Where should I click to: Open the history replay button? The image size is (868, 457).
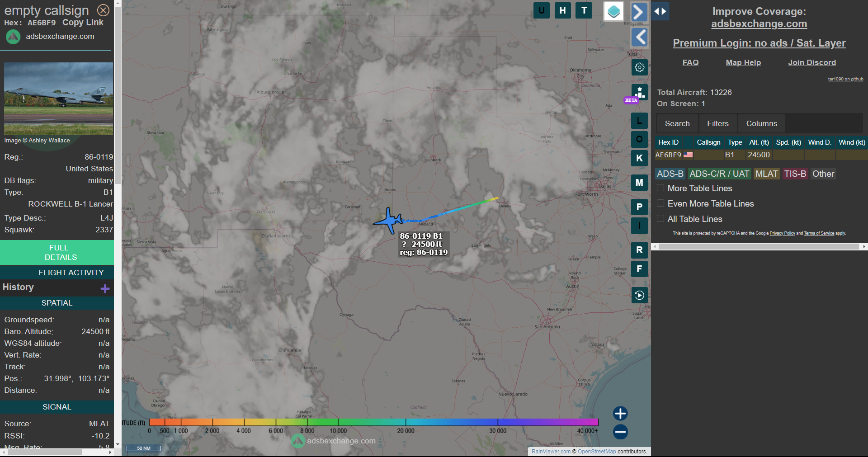[x=639, y=295]
